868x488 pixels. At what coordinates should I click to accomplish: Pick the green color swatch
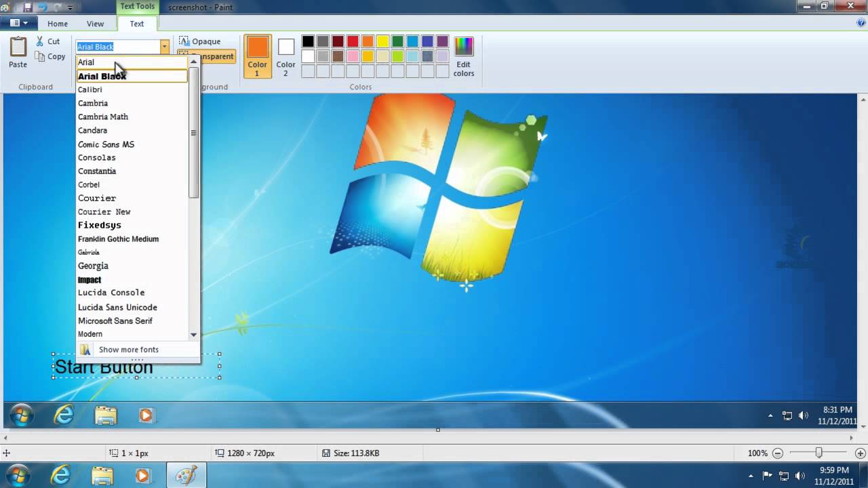(x=397, y=41)
